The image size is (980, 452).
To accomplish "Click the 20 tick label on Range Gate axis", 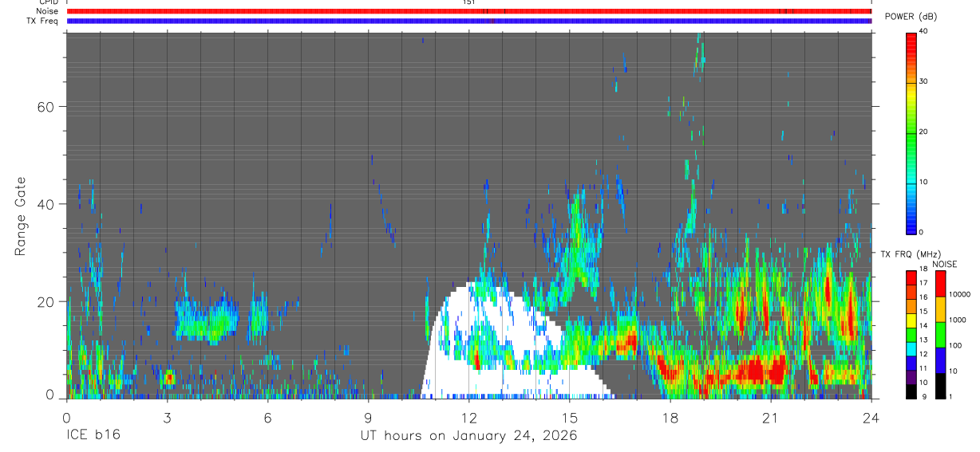I will pos(47,301).
